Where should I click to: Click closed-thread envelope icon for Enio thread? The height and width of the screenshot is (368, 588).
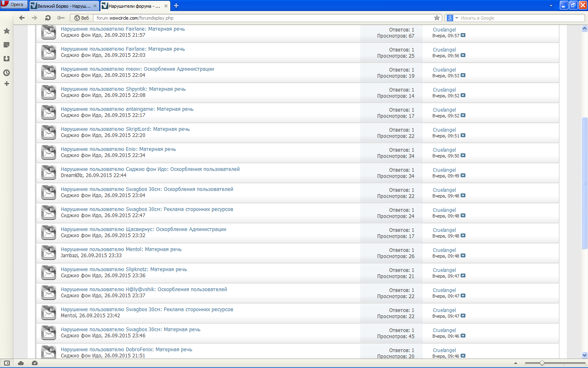click(x=49, y=153)
